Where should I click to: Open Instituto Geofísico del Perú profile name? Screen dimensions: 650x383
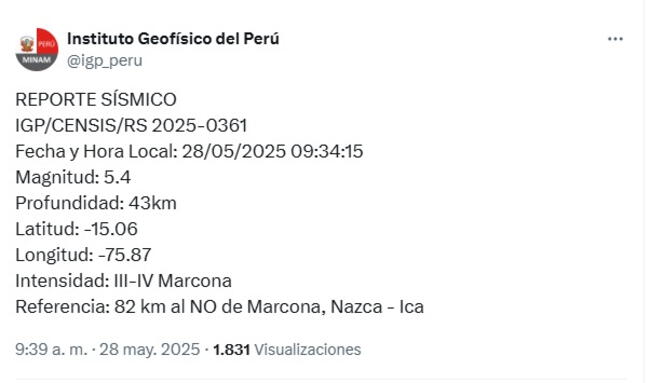coord(173,39)
